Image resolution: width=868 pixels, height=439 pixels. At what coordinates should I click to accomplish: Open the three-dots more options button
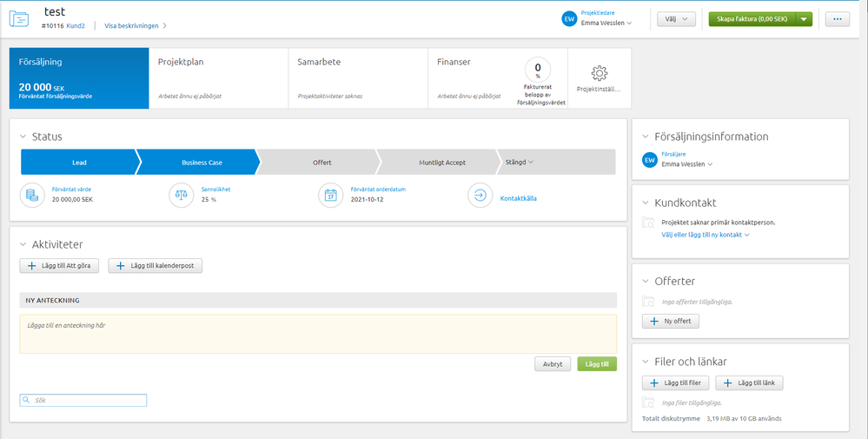coord(837,19)
